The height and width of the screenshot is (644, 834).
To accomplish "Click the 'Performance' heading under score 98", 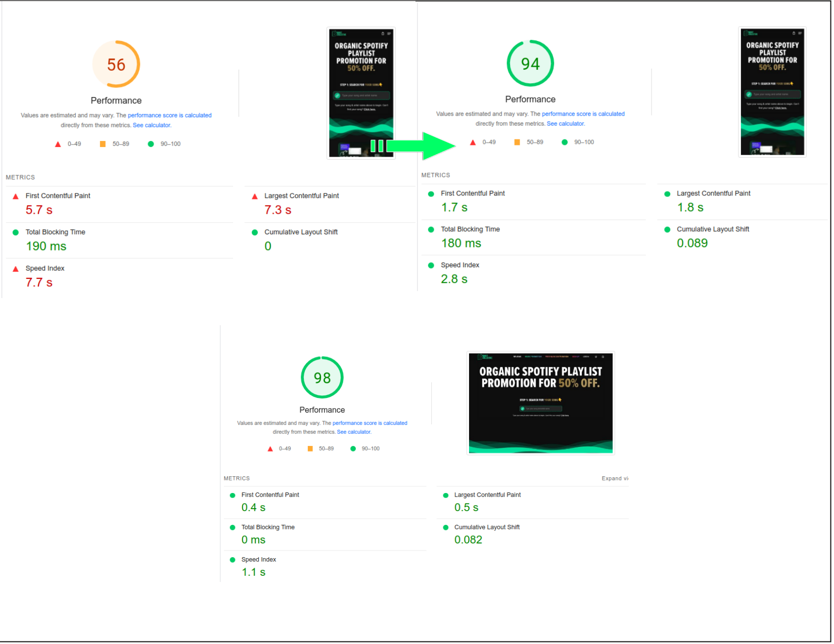I will pos(322,410).
